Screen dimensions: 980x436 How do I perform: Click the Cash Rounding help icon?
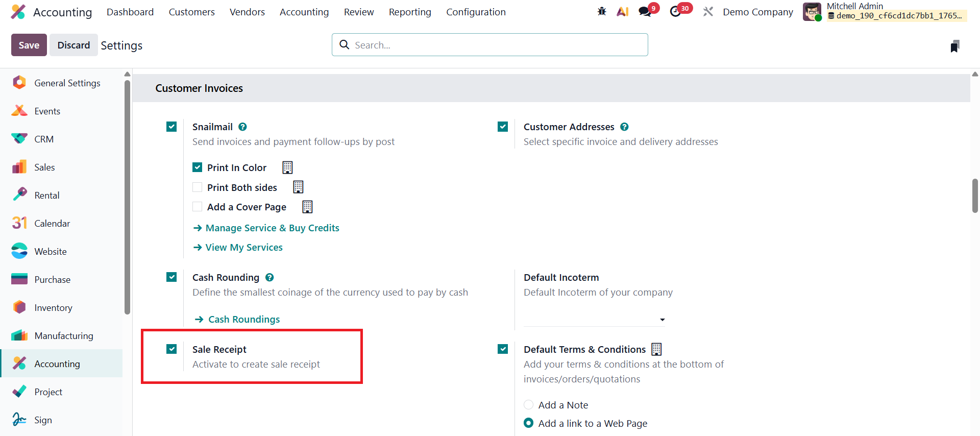[269, 277]
